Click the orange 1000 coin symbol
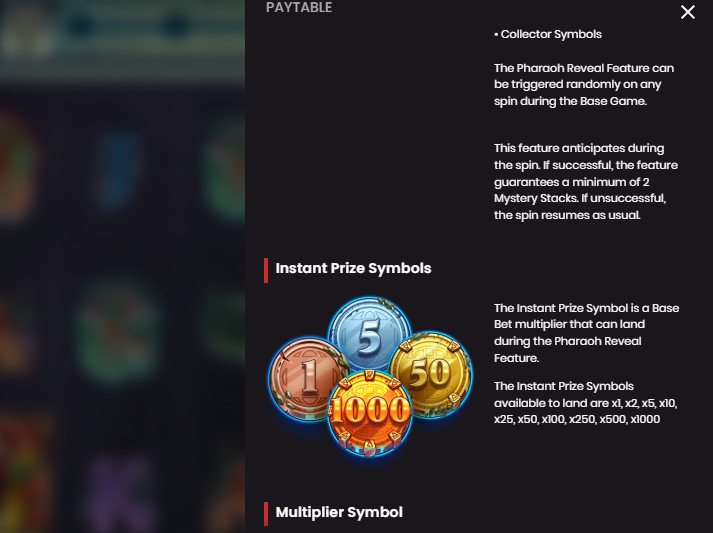The image size is (713, 533). (369, 412)
